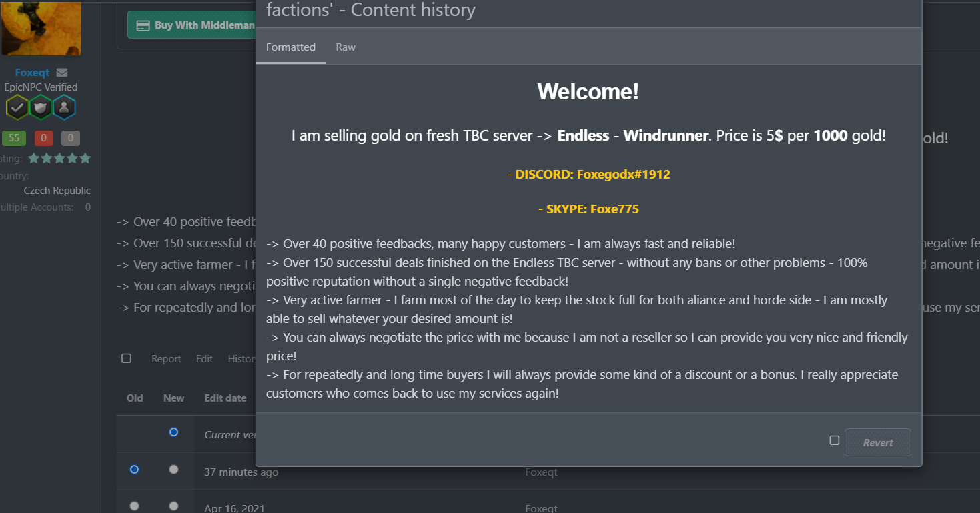Viewport: 980px width, 513px height.
Task: Tick the checkbox beside the Revert button
Action: click(x=834, y=440)
